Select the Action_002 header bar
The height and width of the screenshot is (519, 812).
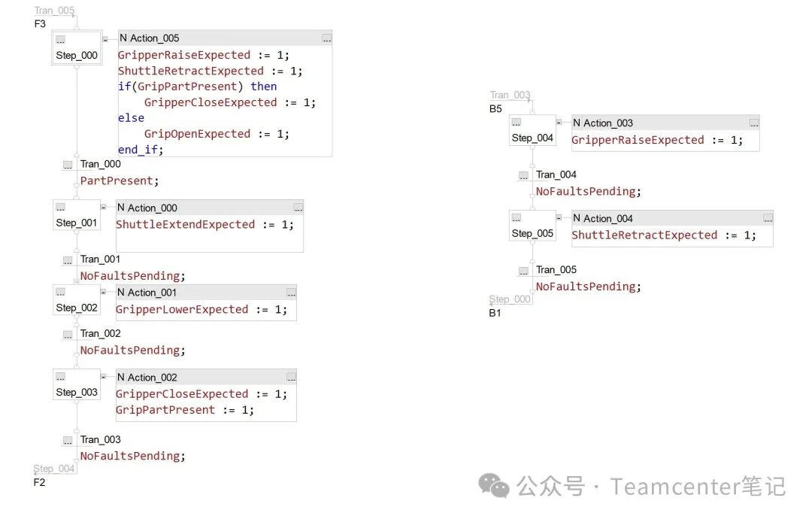click(198, 377)
